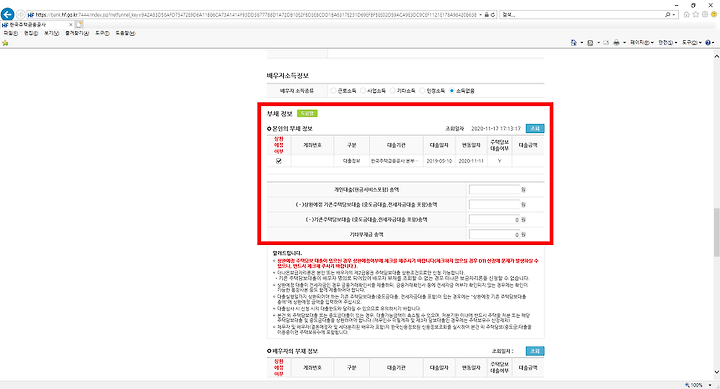Viewport: 720px width, 389px height.
Task: Open 도구 dropdown in command bar
Action: click(x=692, y=42)
